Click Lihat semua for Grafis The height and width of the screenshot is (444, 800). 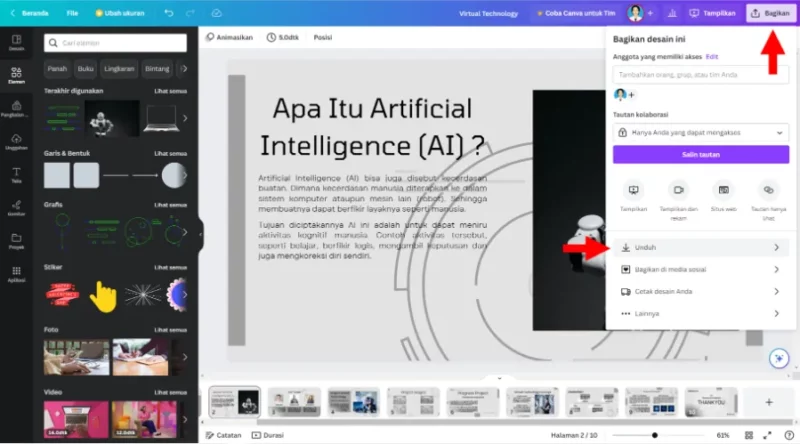pos(170,205)
